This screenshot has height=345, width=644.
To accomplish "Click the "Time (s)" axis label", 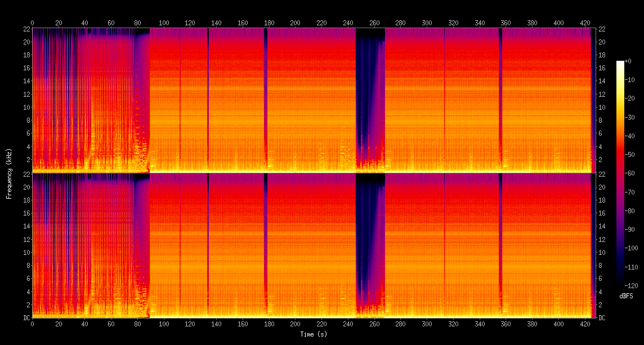I will pos(312,334).
